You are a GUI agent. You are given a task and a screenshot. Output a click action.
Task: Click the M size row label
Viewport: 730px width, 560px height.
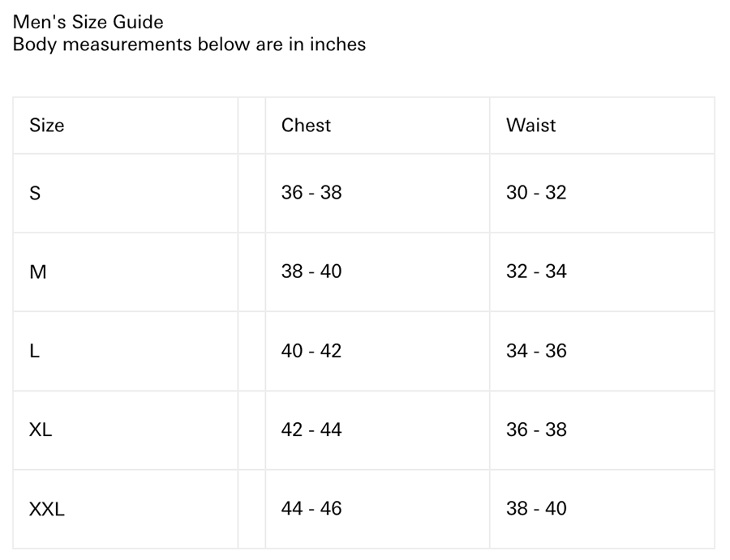coord(37,271)
